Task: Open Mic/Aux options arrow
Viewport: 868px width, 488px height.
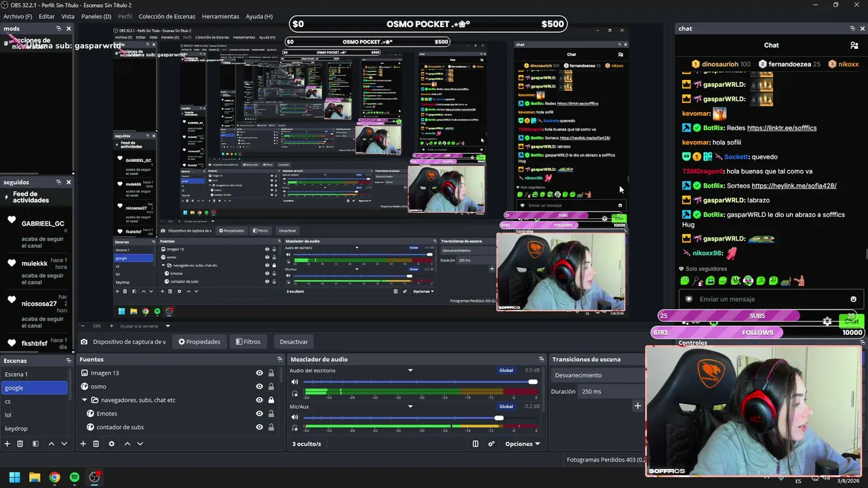Action: point(410,406)
